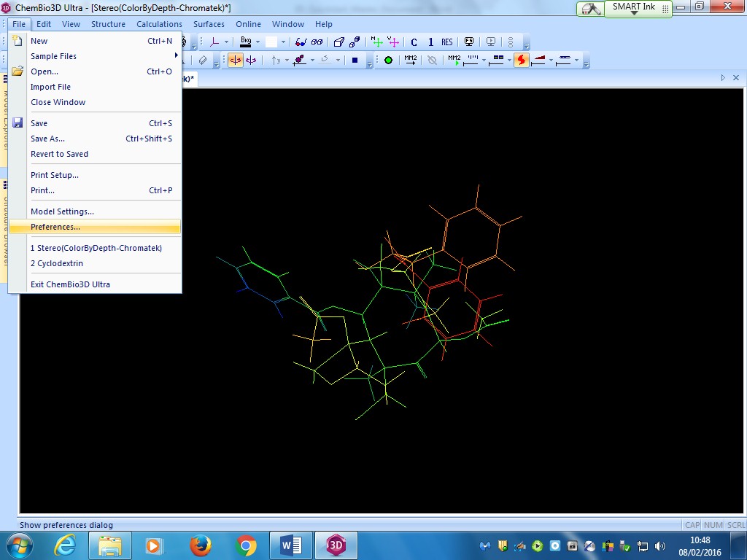This screenshot has height=560, width=747.
Task: Open the Calculations menu
Action: click(159, 24)
